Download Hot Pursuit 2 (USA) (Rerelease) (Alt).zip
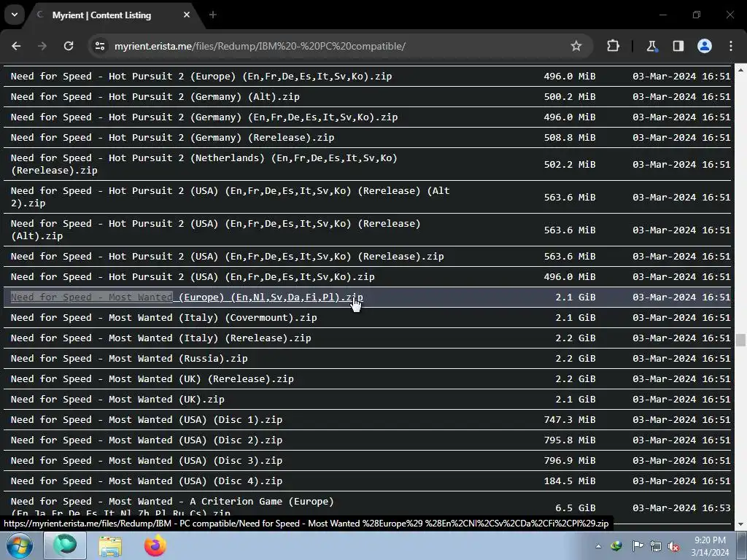Viewport: 747px width, 560px height. [x=215, y=230]
